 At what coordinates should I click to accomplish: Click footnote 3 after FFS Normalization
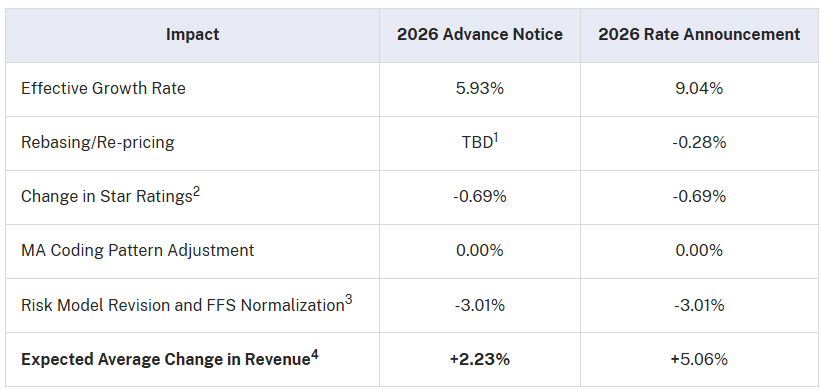(x=348, y=300)
